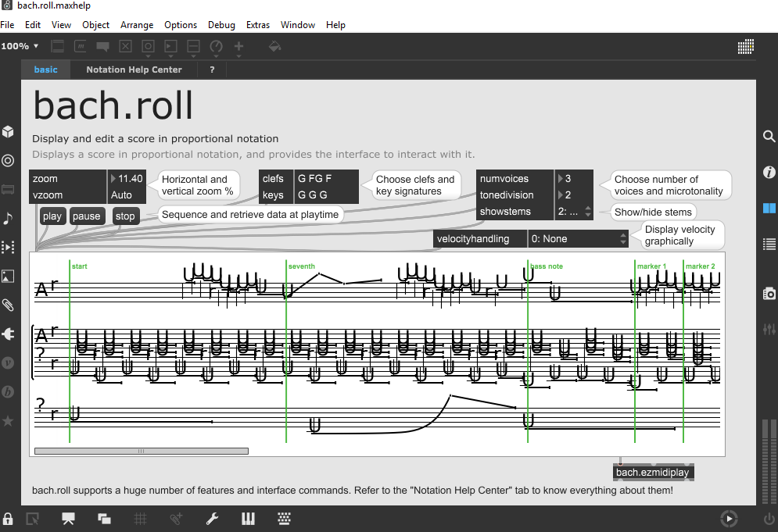Screen dimensions: 778x532
Task: Open the File menu
Action: coord(8,25)
